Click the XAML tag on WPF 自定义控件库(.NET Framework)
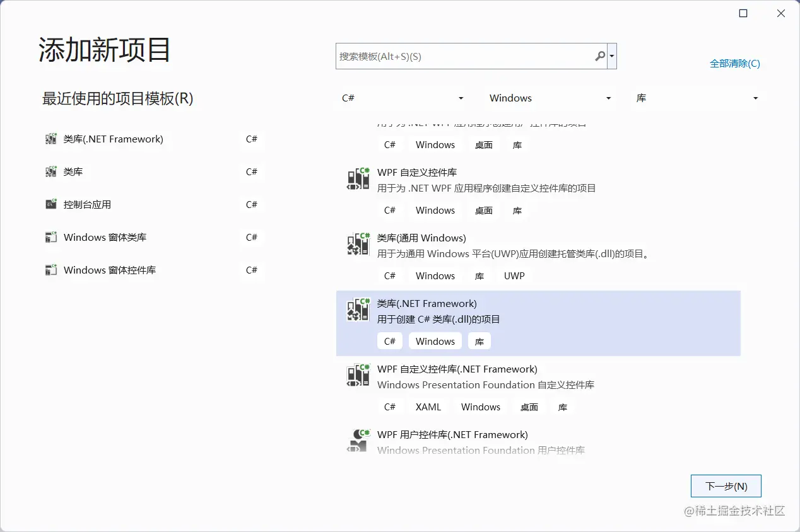 [x=428, y=407]
